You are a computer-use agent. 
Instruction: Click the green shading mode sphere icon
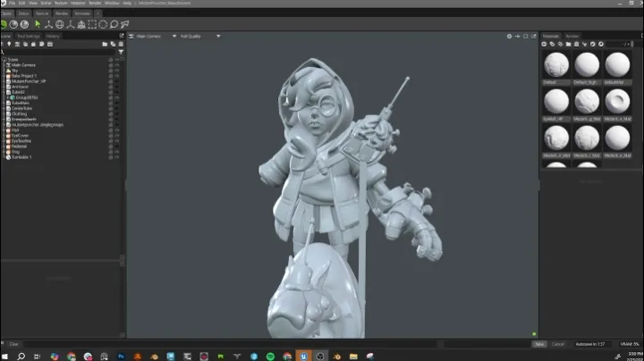click(4, 24)
